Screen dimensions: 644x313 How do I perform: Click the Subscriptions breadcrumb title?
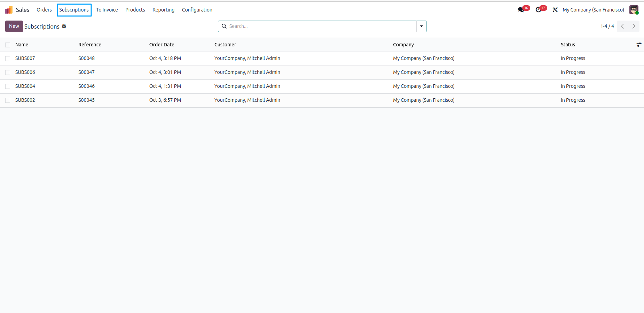[x=42, y=26]
